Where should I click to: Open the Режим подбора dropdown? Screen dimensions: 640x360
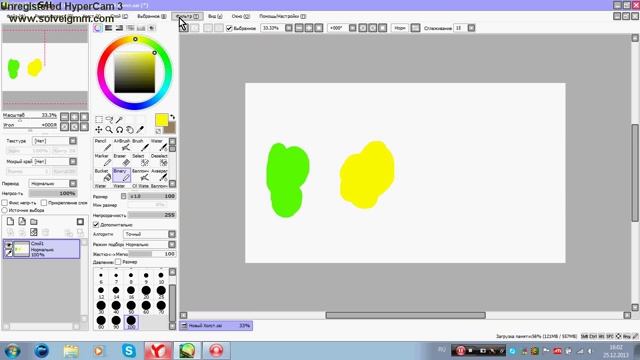(x=149, y=244)
